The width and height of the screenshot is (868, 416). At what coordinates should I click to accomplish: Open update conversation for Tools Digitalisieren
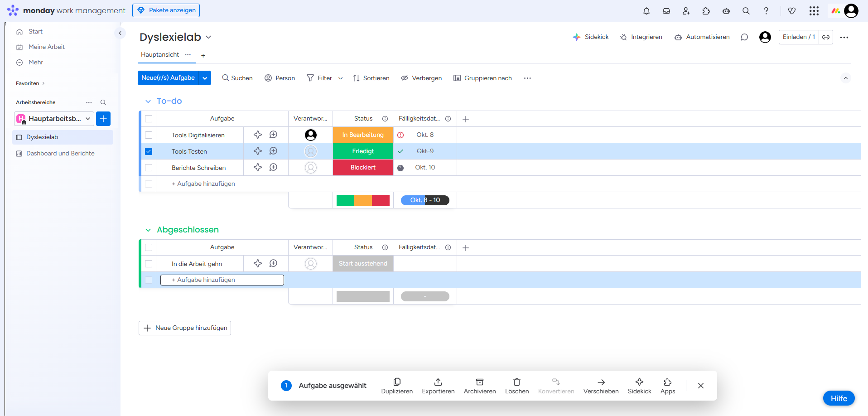pyautogui.click(x=273, y=135)
